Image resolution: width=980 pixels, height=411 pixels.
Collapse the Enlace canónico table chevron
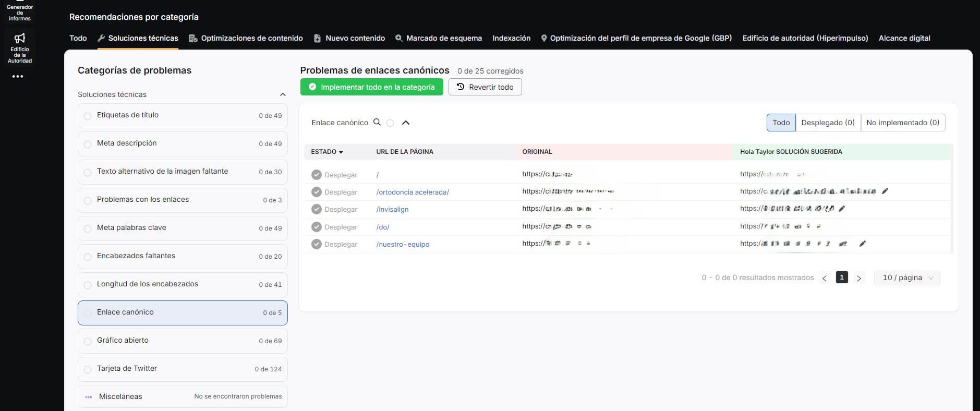(x=406, y=123)
